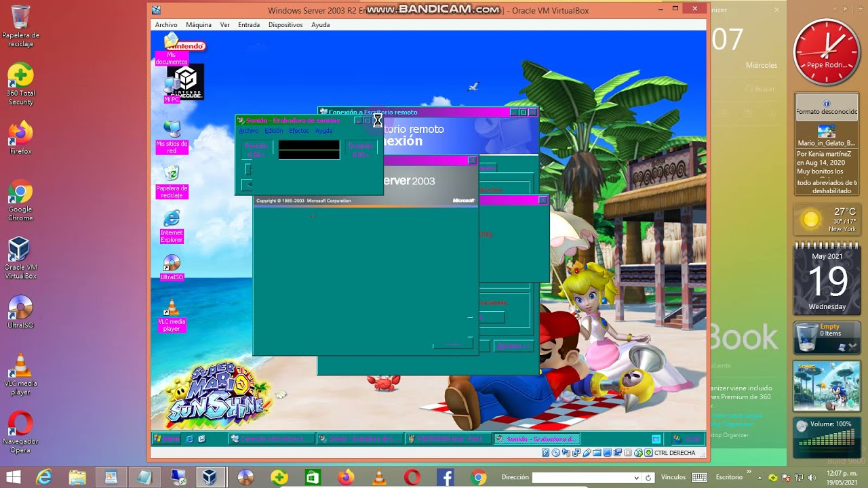Open Ayuda menu in Grabadora de sonidos
This screenshot has height=488, width=868.
(323, 131)
